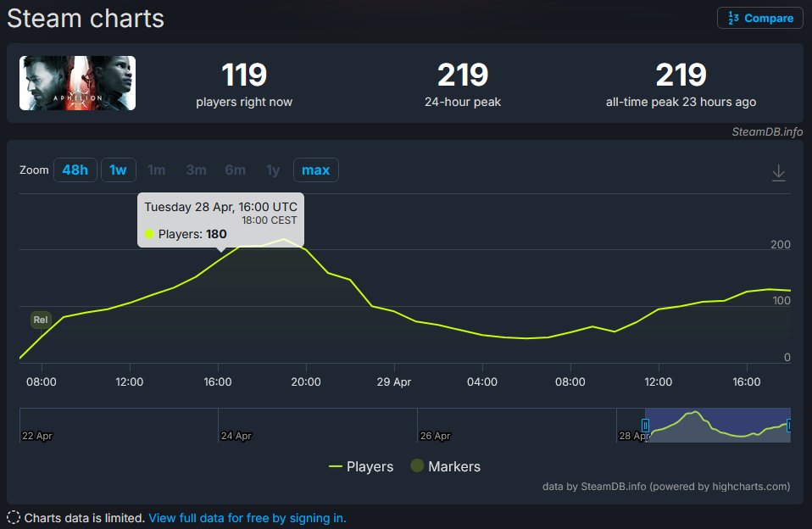Select the 1m zoom option
This screenshot has width=812, height=529.
click(x=157, y=170)
